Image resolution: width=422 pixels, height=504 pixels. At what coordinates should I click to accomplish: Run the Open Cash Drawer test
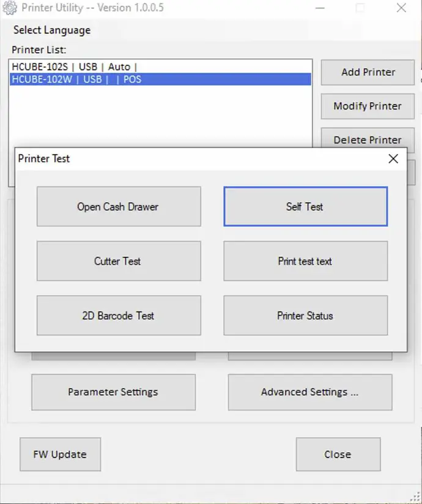click(119, 206)
